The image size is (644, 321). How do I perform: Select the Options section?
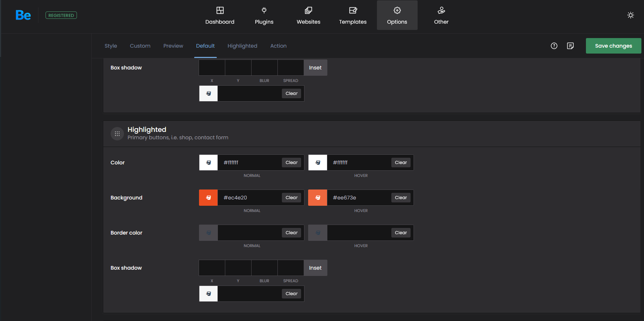click(397, 15)
